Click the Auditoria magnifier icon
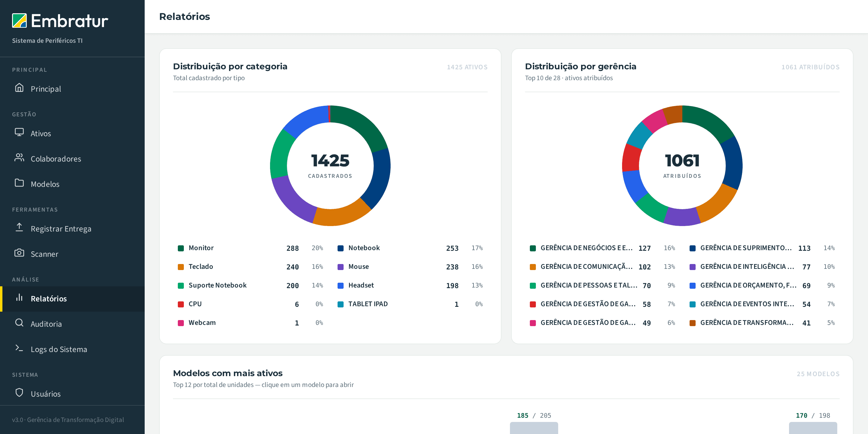The height and width of the screenshot is (434, 868). (x=19, y=322)
